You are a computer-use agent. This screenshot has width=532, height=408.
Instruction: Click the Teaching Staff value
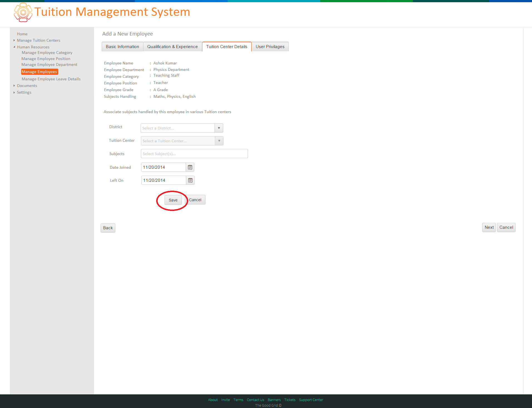166,75
